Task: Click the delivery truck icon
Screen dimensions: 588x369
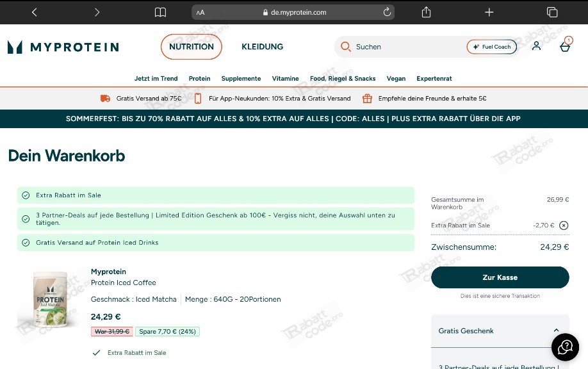Action: [x=106, y=98]
